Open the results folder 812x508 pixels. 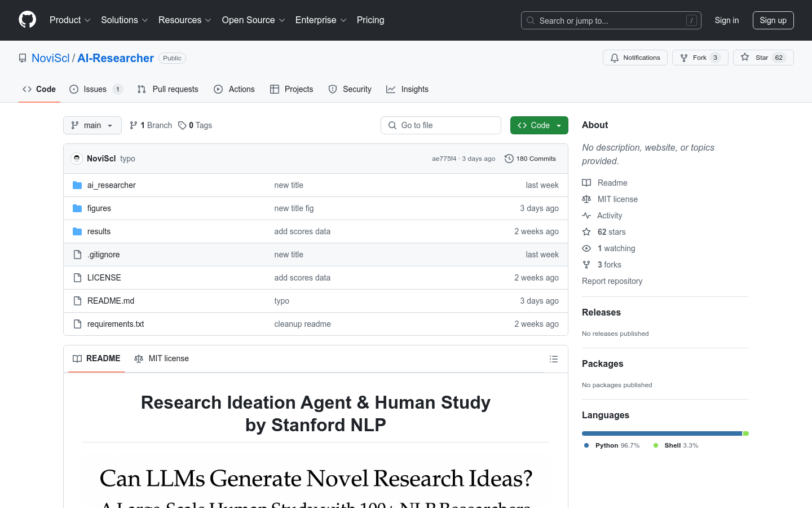[99, 231]
